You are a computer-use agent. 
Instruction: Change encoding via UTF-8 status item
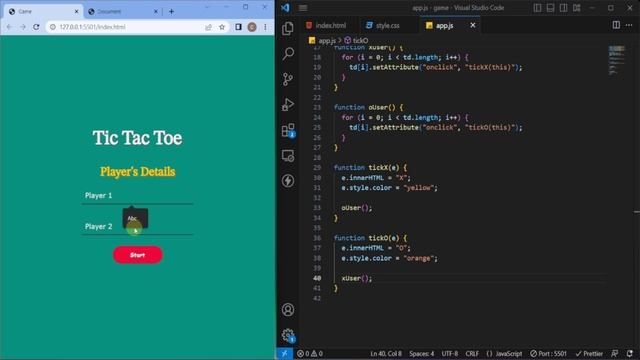450,353
